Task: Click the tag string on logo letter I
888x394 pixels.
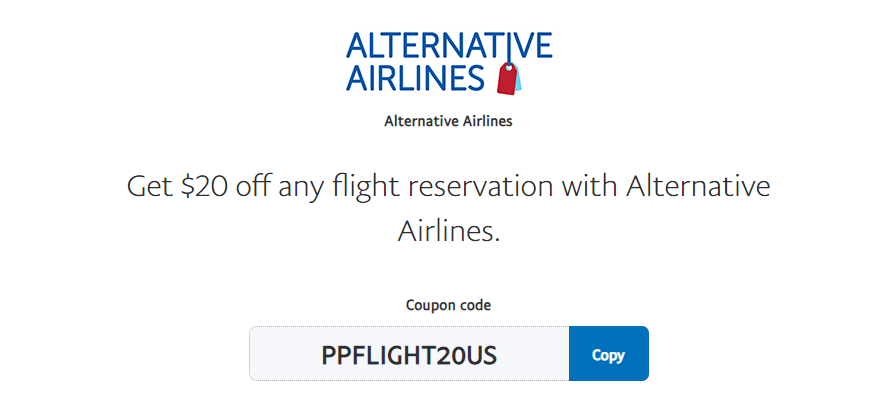Action: (508, 49)
